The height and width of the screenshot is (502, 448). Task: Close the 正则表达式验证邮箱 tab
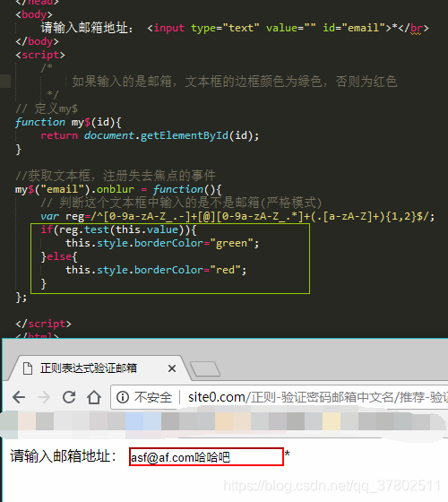pyautogui.click(x=172, y=368)
